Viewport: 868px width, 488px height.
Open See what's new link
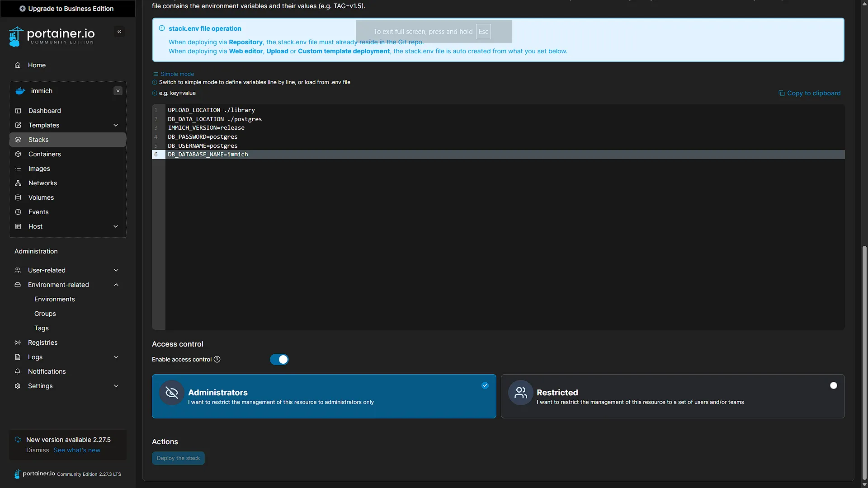[77, 450]
